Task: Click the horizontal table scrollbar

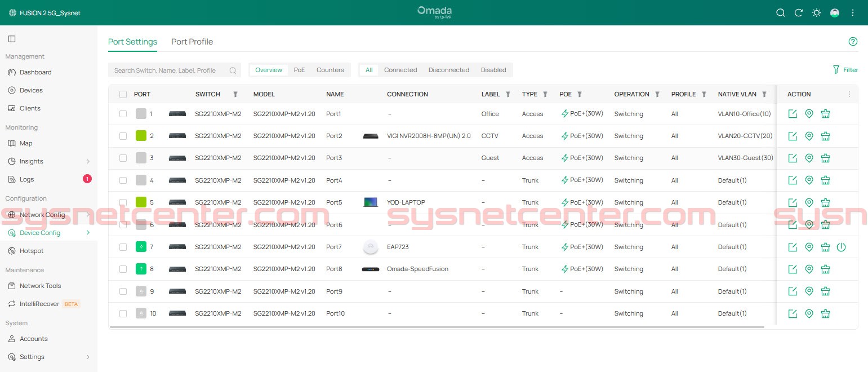Action: [437, 326]
